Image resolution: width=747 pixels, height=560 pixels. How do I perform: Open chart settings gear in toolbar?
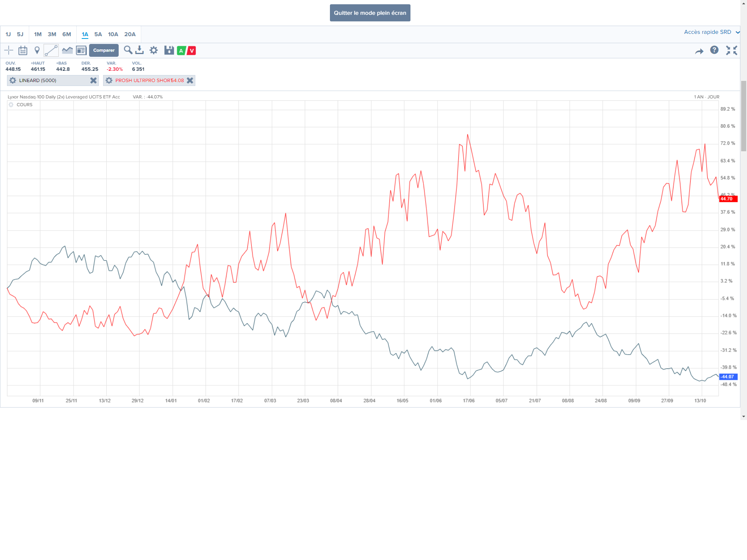coord(154,50)
